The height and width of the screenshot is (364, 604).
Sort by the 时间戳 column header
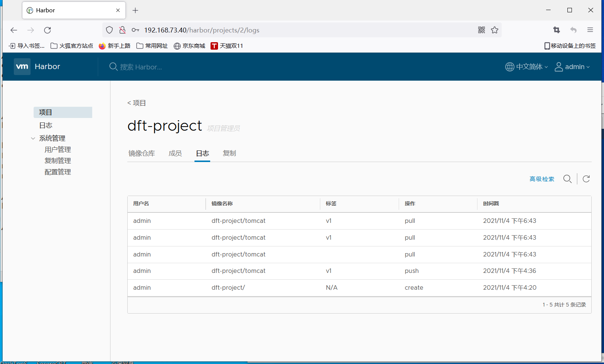click(x=491, y=204)
